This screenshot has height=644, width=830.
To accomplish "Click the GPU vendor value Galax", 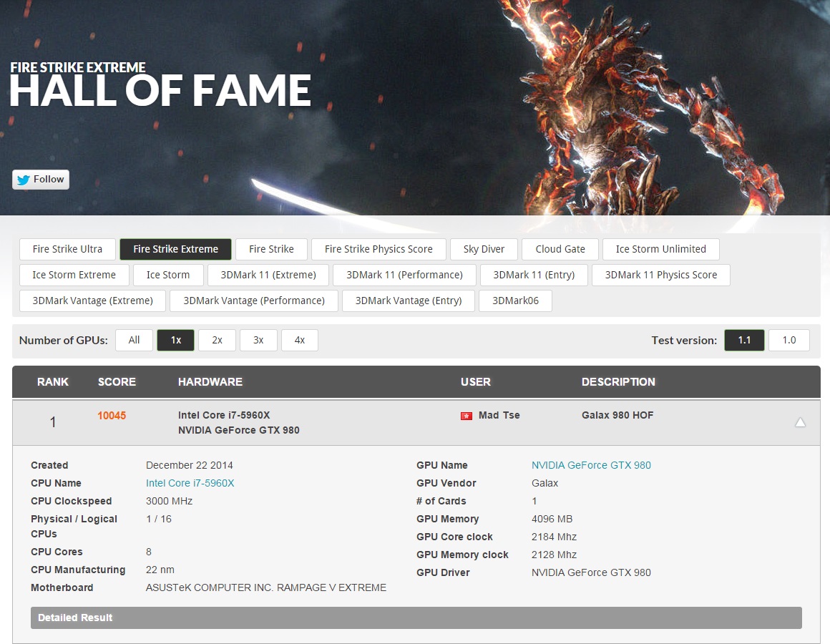I will (x=545, y=483).
